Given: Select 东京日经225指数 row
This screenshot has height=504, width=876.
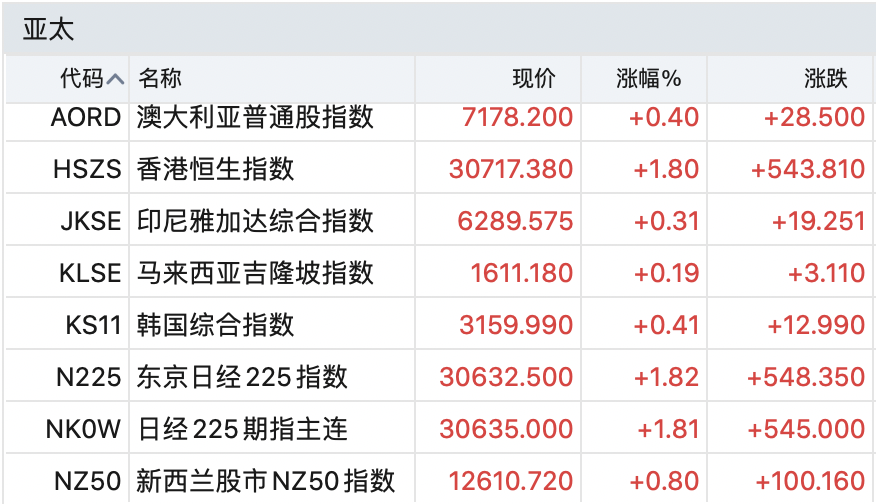Looking at the screenshot, I should pyautogui.click(x=439, y=377).
